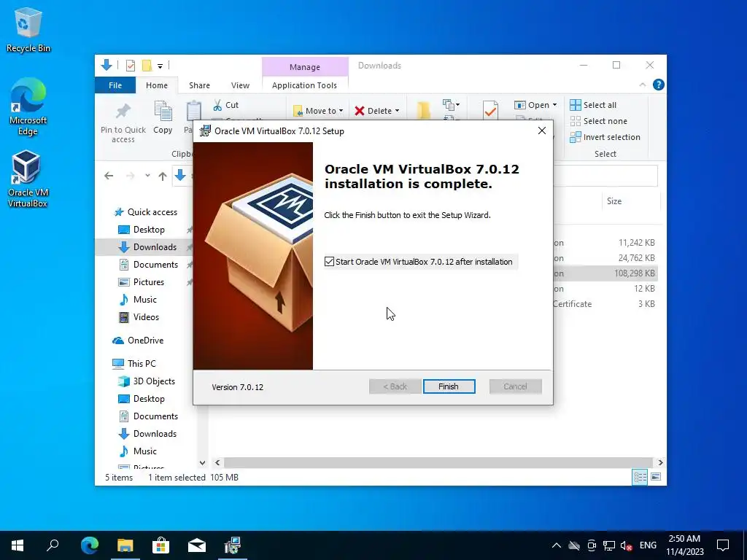The height and width of the screenshot is (560, 747).
Task: Expand the Open button dropdown
Action: click(554, 105)
